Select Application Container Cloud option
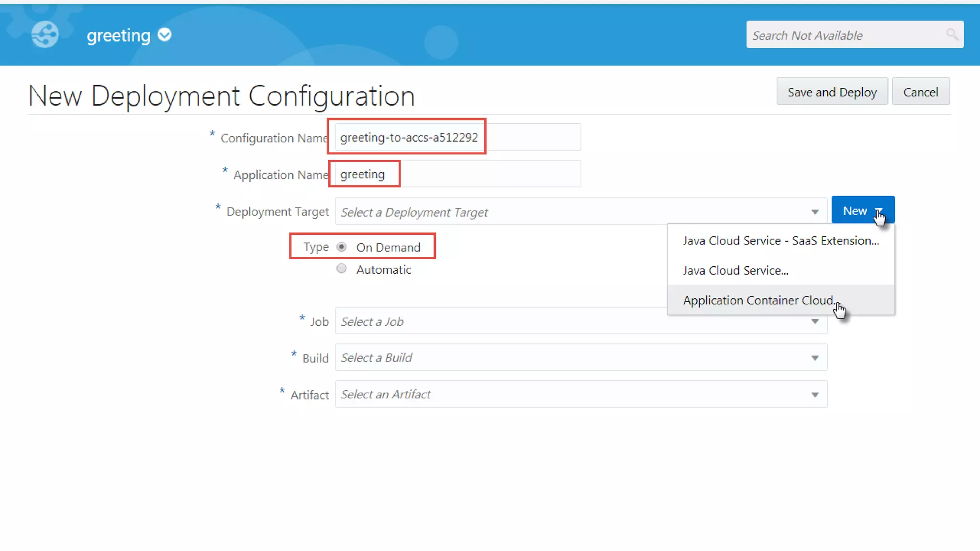This screenshot has width=980, height=551. (x=758, y=300)
